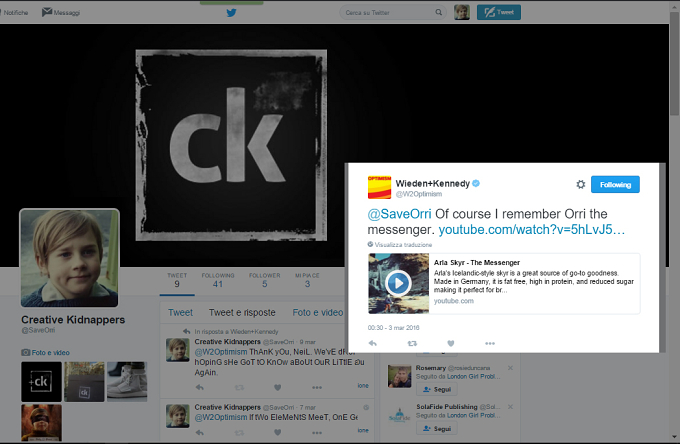
Task: Open the SolaFide Publishing avatar
Action: (399, 415)
